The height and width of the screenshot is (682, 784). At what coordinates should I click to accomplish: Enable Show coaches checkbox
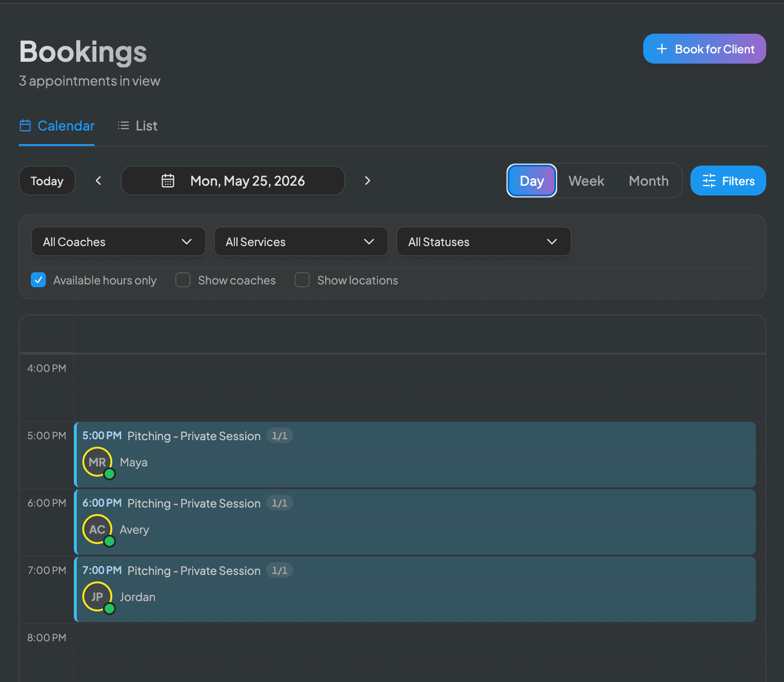tap(183, 280)
